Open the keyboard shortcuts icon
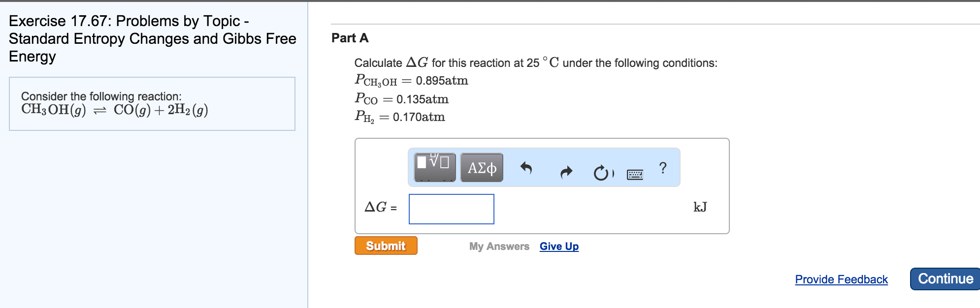Viewport: 980px width, 308px height. (x=634, y=174)
